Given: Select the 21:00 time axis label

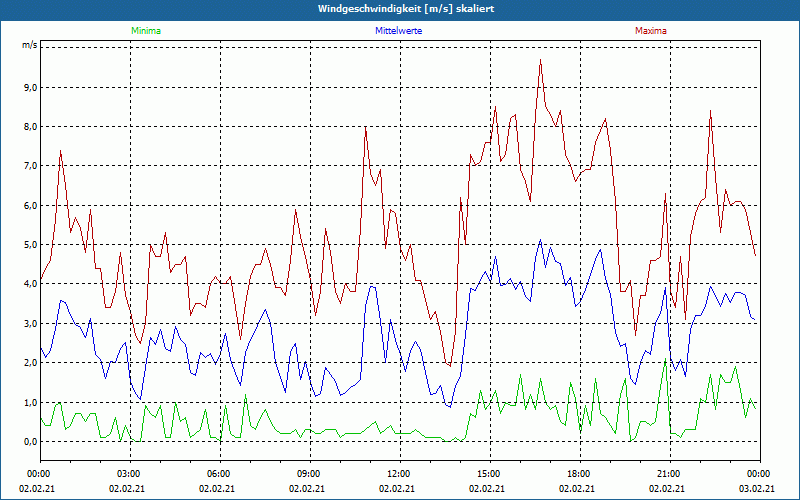Looking at the screenshot, I should click(668, 473).
